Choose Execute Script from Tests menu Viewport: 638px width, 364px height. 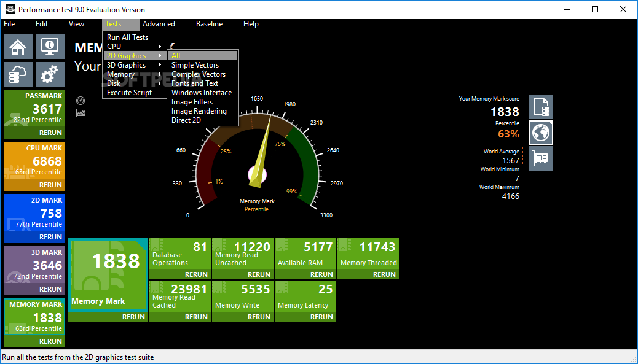click(135, 93)
